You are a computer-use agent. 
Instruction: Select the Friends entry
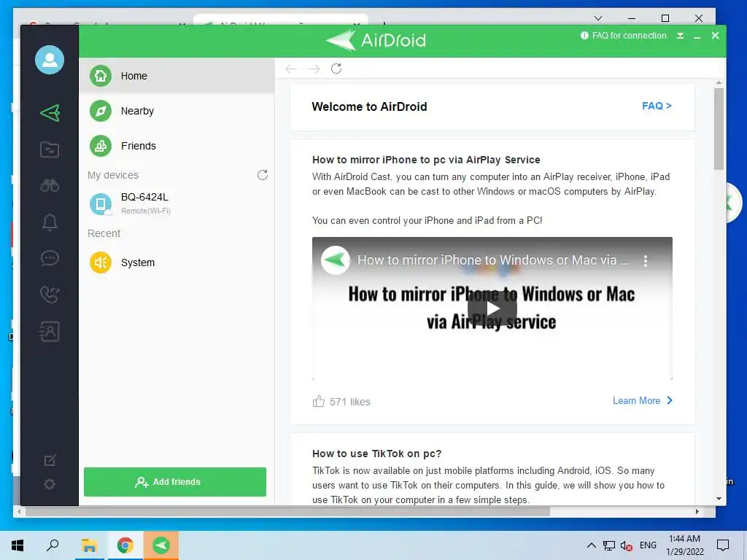tap(177, 146)
